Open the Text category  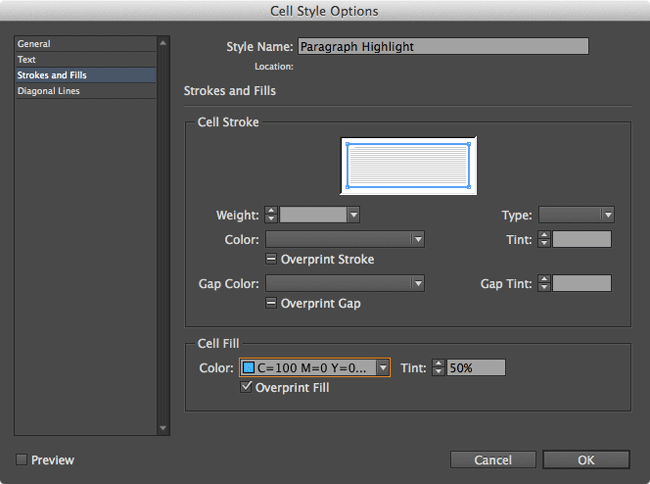click(x=85, y=59)
